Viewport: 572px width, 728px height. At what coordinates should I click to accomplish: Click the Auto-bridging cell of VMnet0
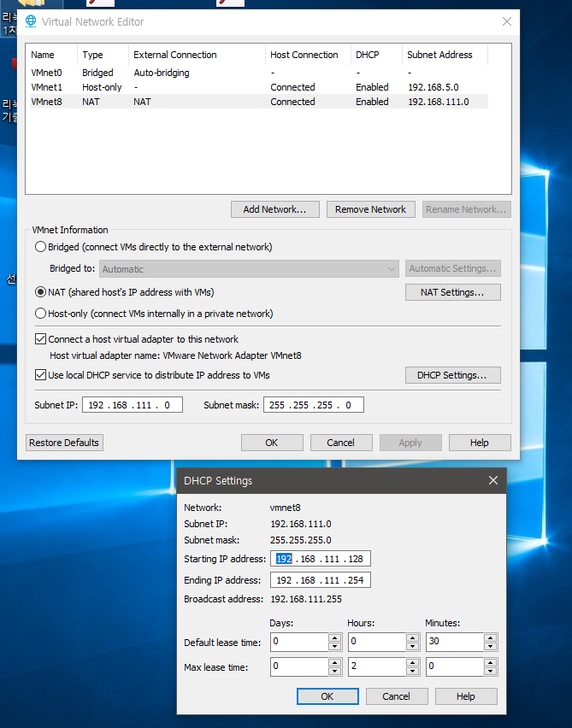pyautogui.click(x=162, y=73)
